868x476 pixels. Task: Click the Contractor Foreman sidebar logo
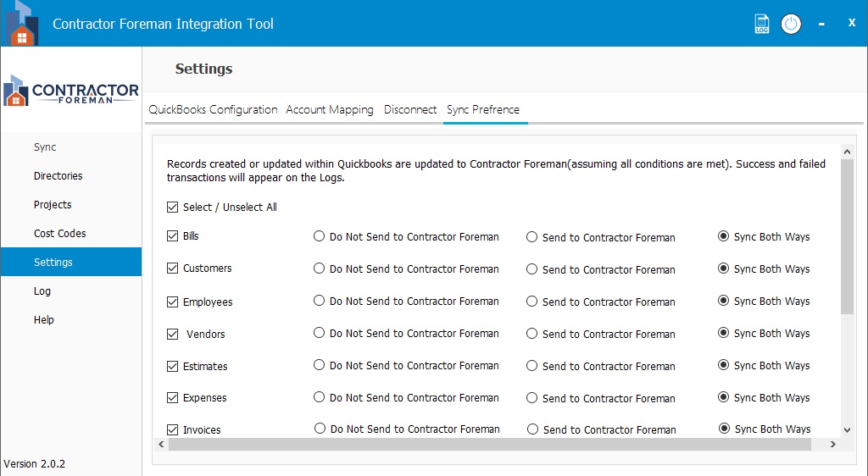pyautogui.click(x=71, y=91)
